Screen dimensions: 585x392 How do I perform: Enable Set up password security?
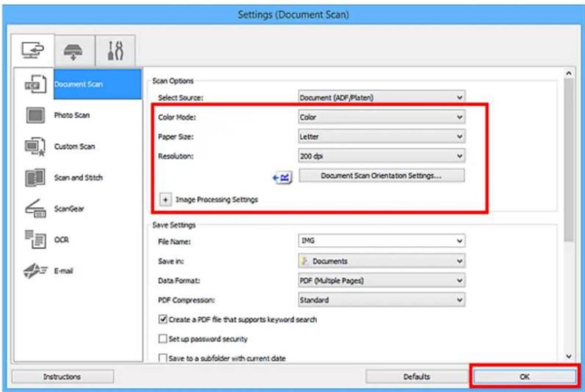162,339
